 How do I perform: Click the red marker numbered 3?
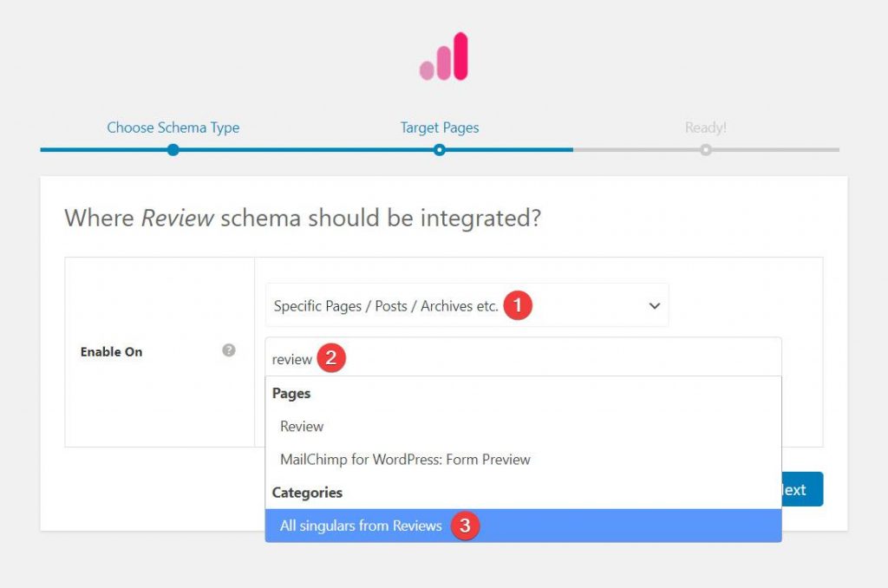coord(466,526)
